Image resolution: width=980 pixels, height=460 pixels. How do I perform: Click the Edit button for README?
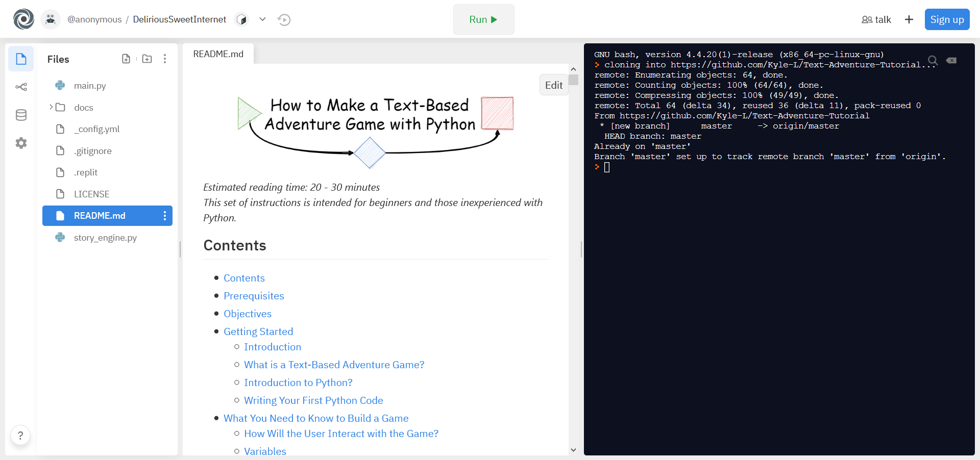point(554,85)
